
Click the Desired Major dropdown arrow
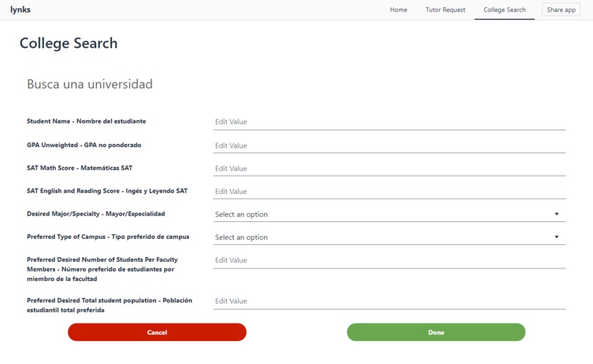(x=556, y=214)
